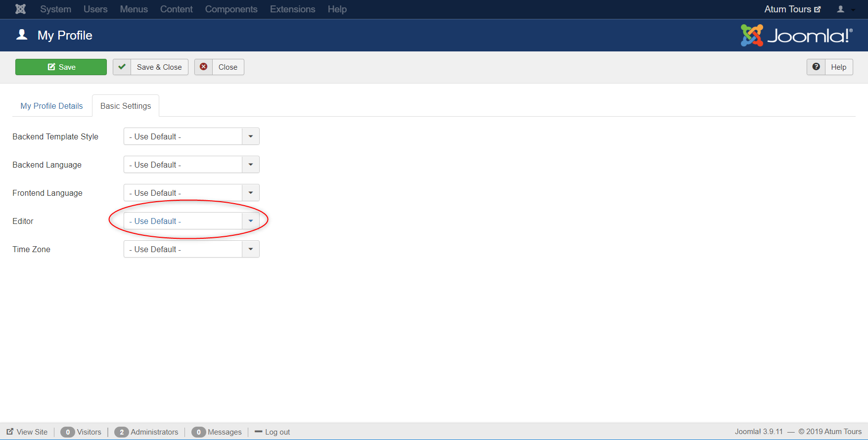Click the Administrators text in status bar
Screen dimensions: 868x440
(154, 432)
